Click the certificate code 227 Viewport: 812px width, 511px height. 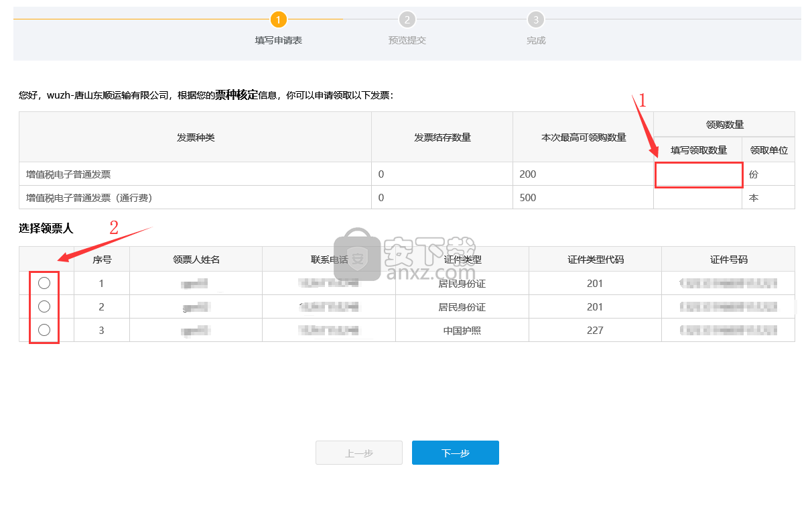coord(595,331)
